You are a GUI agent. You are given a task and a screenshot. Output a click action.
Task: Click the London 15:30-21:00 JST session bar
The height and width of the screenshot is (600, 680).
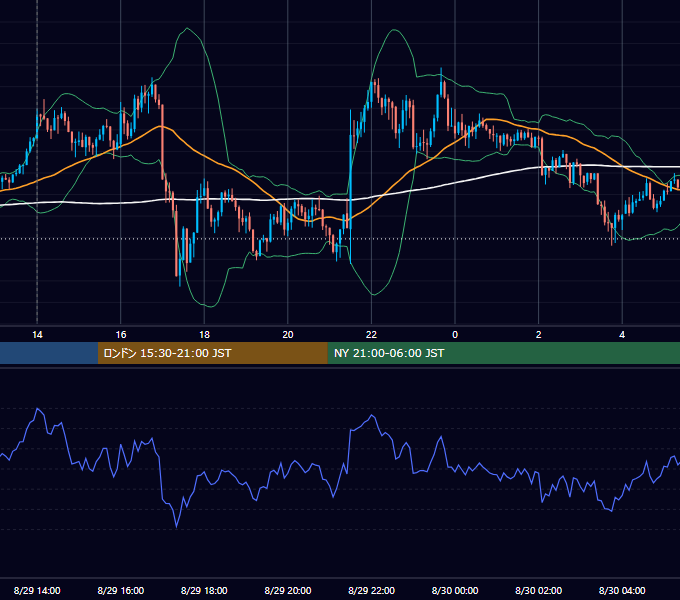coord(212,353)
